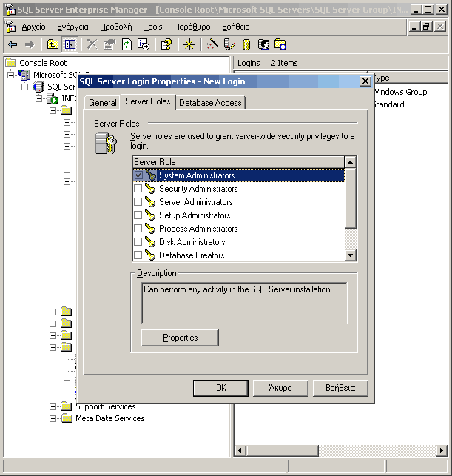Switch to the General tab
This screenshot has width=452, height=476.
click(x=103, y=103)
